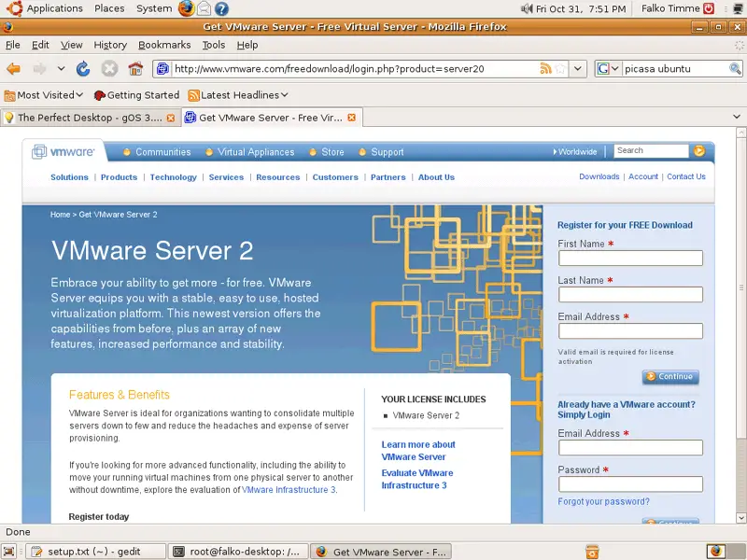Click the RSS feed icon in address bar
This screenshot has height=560, width=747.
pos(546,68)
